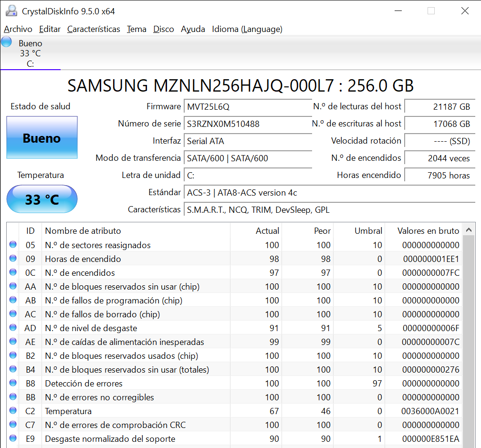Select the Horas de encendido attribute row
This screenshot has height=448, width=481.
click(x=83, y=259)
